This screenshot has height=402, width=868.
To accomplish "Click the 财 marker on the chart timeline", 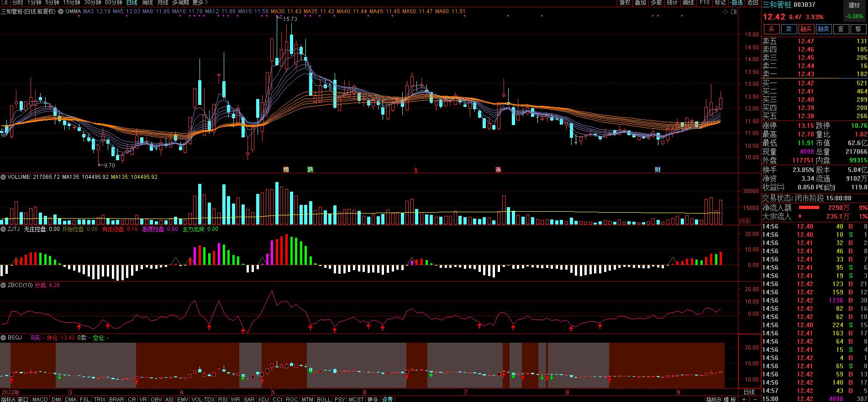I will pos(658,170).
